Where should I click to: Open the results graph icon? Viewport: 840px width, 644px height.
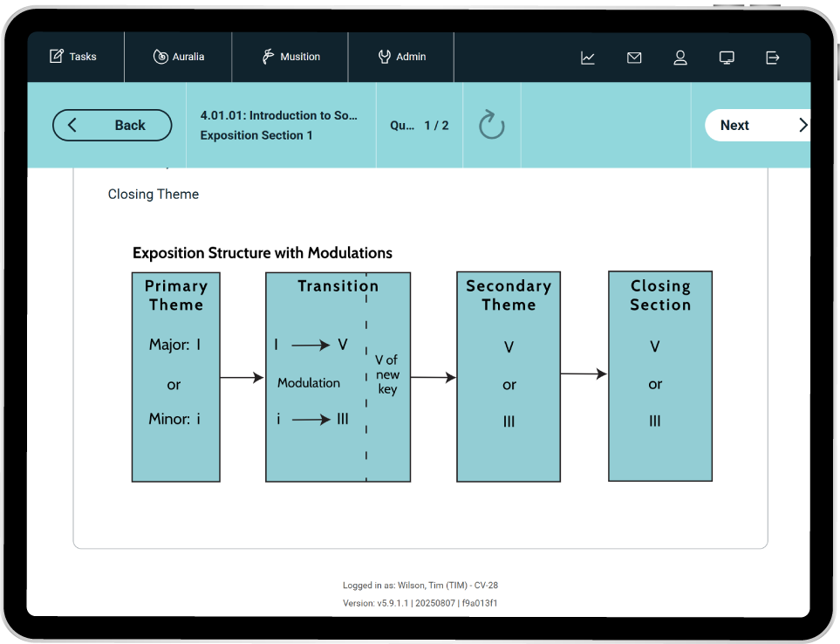click(x=588, y=58)
